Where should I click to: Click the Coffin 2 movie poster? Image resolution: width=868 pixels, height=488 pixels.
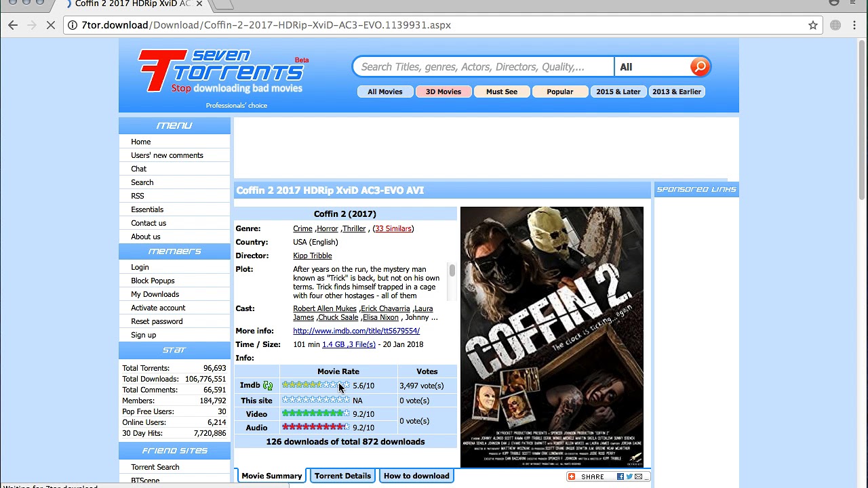point(552,337)
